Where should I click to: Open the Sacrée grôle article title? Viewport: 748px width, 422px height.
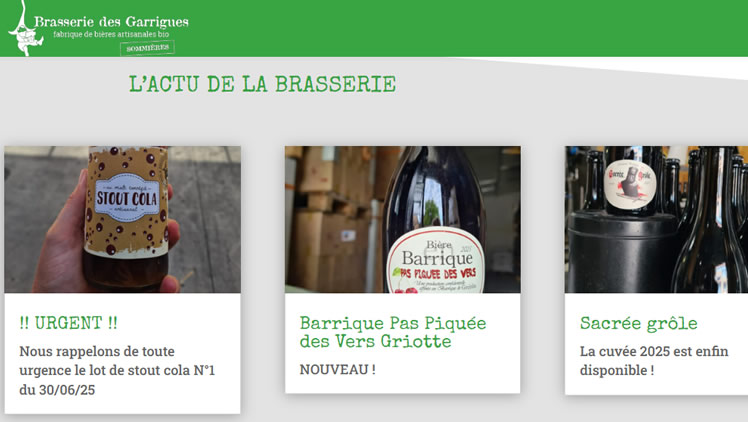tap(639, 323)
